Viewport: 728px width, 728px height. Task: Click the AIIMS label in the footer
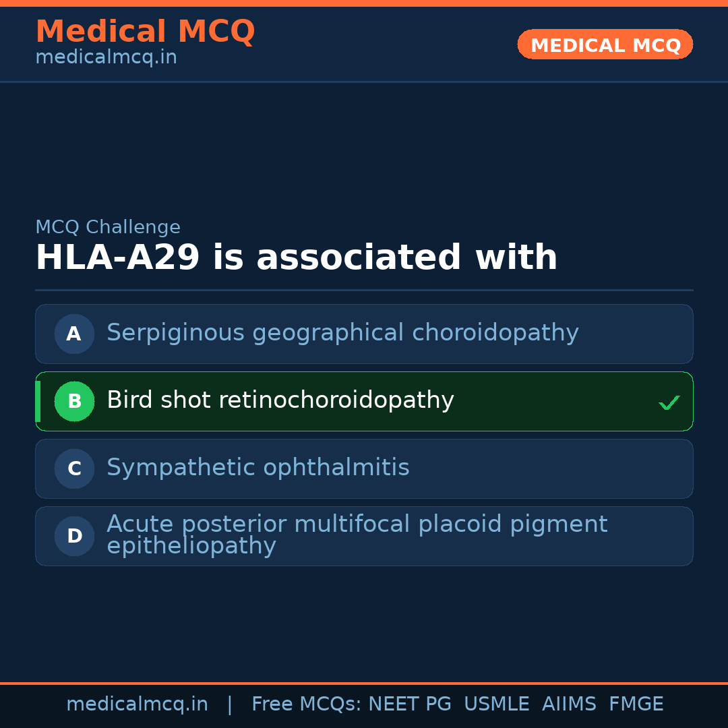point(569,704)
